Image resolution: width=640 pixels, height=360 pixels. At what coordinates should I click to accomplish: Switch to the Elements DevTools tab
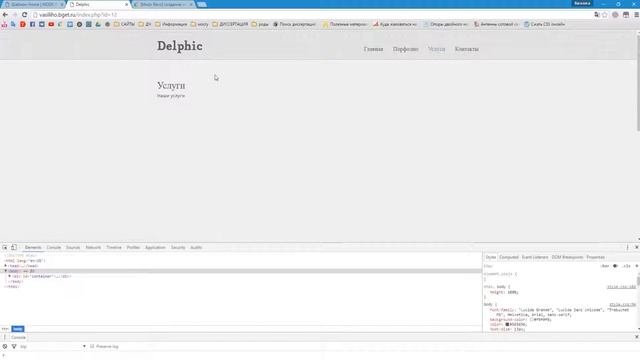pos(33,247)
